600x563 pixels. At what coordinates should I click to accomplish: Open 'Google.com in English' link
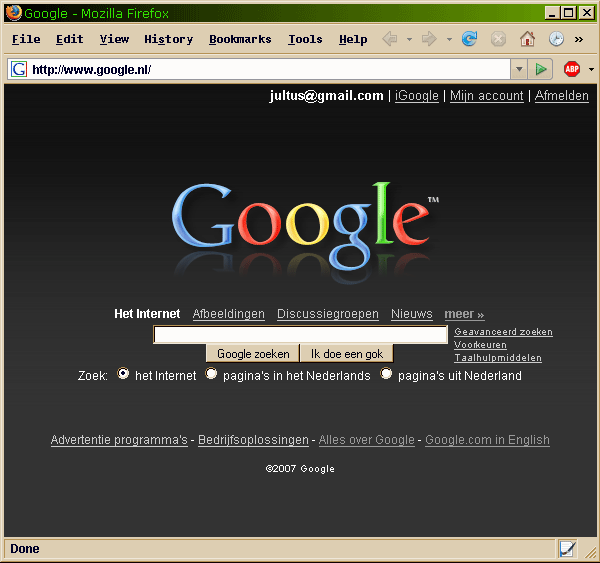(x=487, y=440)
